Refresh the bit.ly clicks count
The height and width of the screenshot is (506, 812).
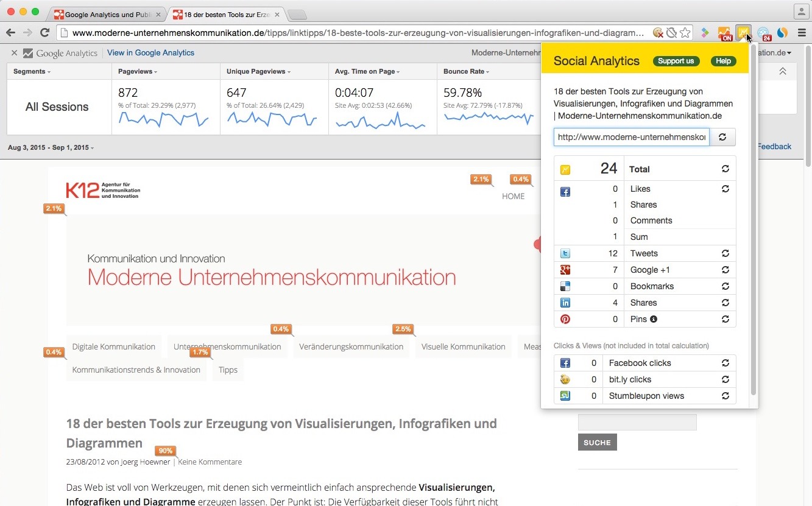725,379
